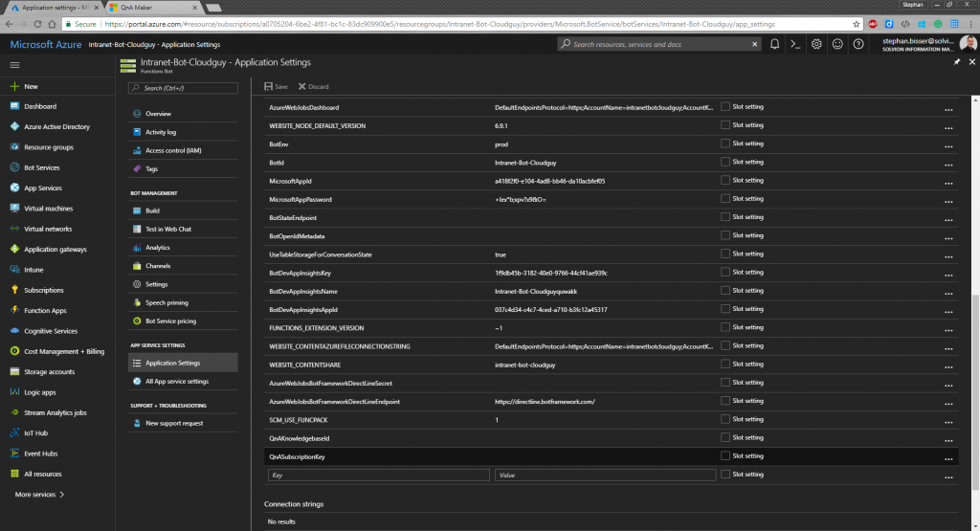The height and width of the screenshot is (531, 980).
Task: Open ellipsis menu for BotDevAppInsightsName row
Action: [x=948, y=294]
